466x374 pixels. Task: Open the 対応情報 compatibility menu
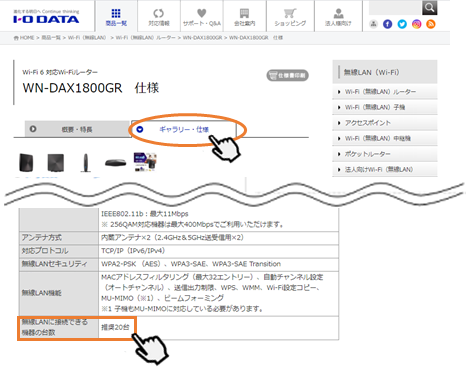pyautogui.click(x=159, y=16)
